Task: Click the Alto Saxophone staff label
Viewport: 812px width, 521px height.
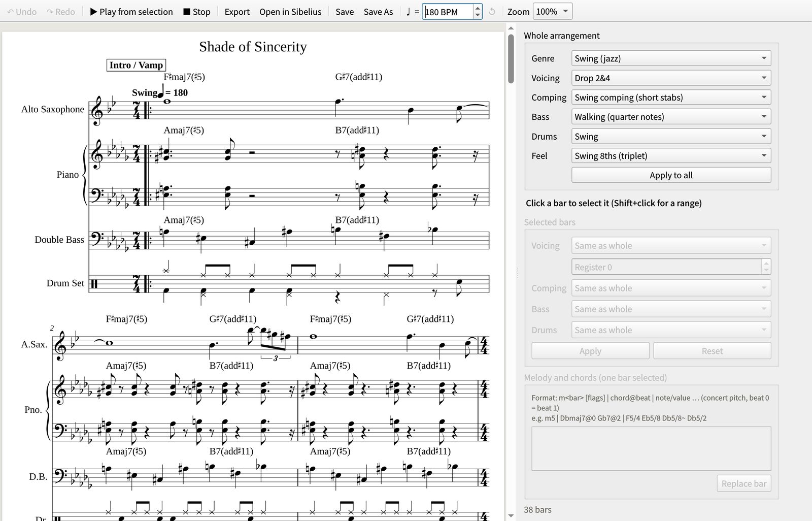Action: 53,109
